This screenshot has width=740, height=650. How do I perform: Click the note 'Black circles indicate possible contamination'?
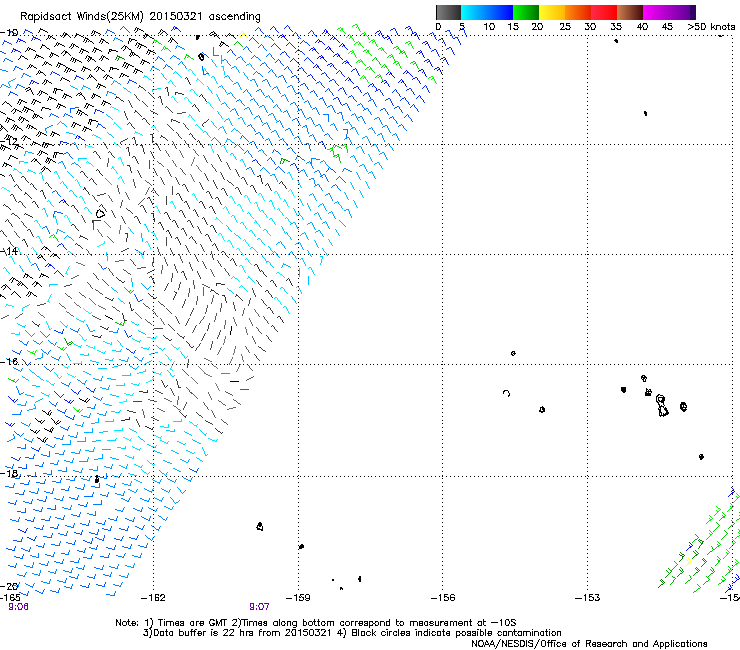click(456, 633)
